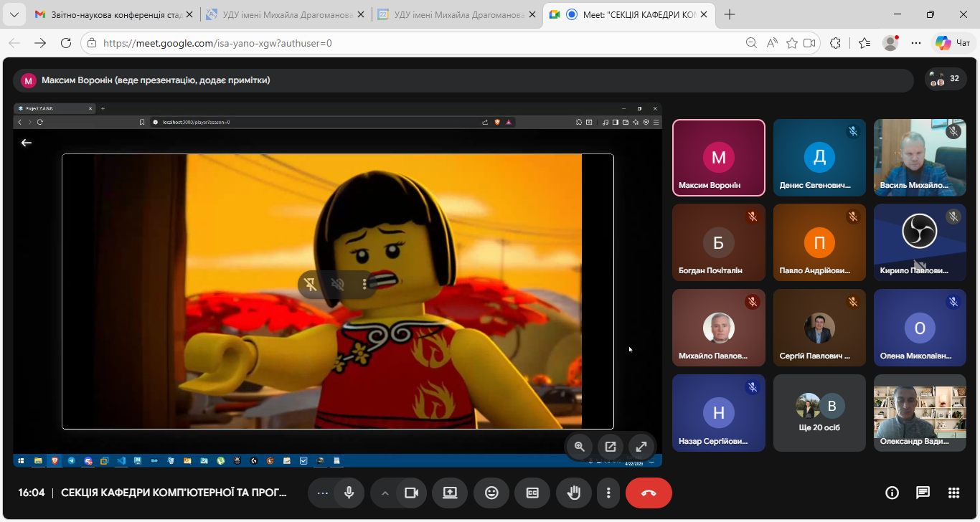
Task: Select Павло Андрійович participant tile
Action: pyautogui.click(x=819, y=242)
